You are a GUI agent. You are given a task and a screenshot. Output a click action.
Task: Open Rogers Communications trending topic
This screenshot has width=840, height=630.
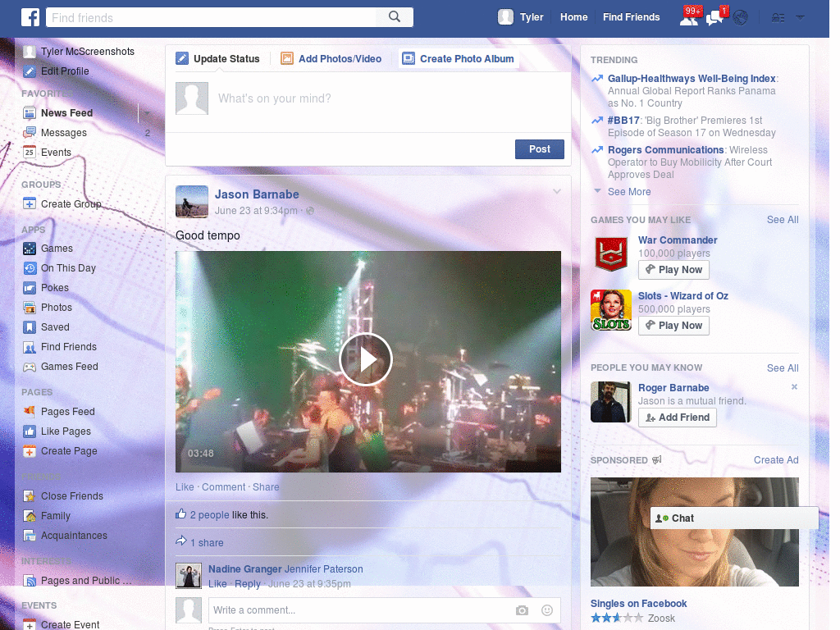665,150
